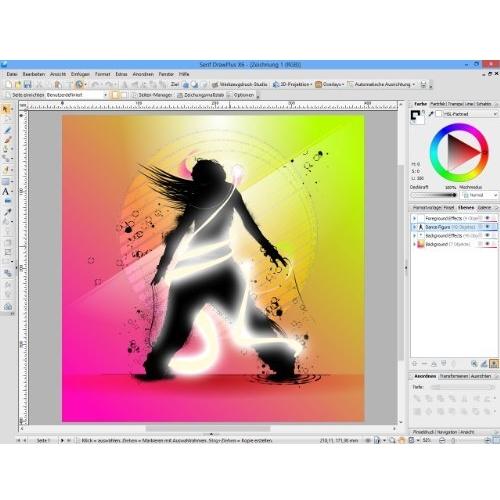Click the Zeichnungsmaßstab button
500x500 pixels.
(200, 95)
